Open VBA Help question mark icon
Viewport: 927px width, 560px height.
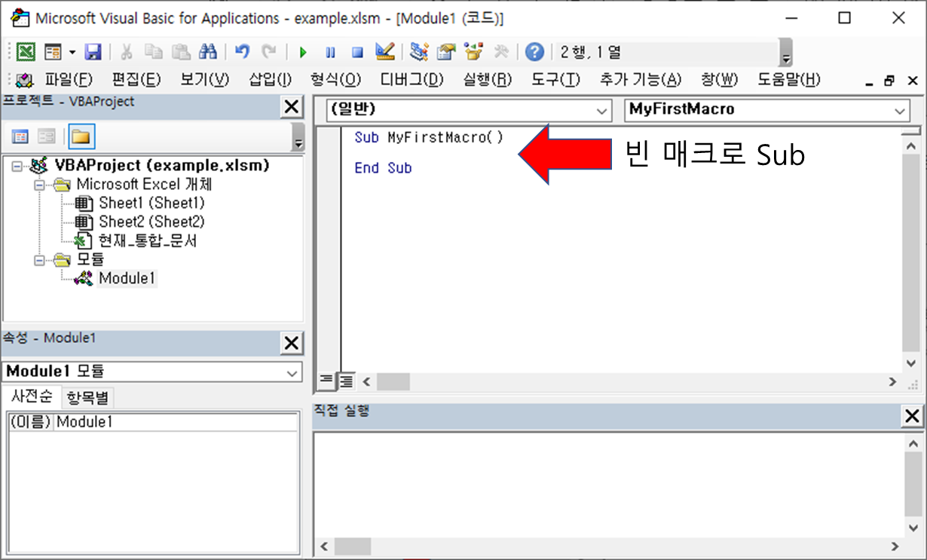pyautogui.click(x=534, y=52)
